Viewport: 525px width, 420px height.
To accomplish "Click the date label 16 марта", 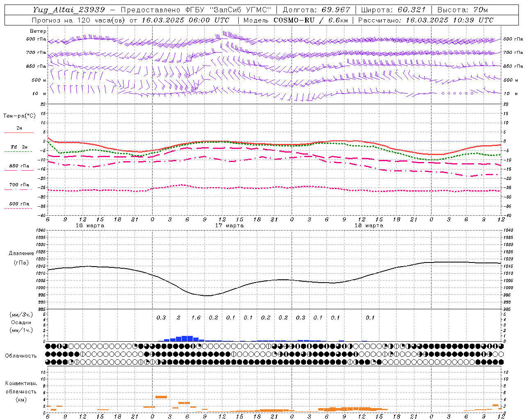I will click(90, 226).
